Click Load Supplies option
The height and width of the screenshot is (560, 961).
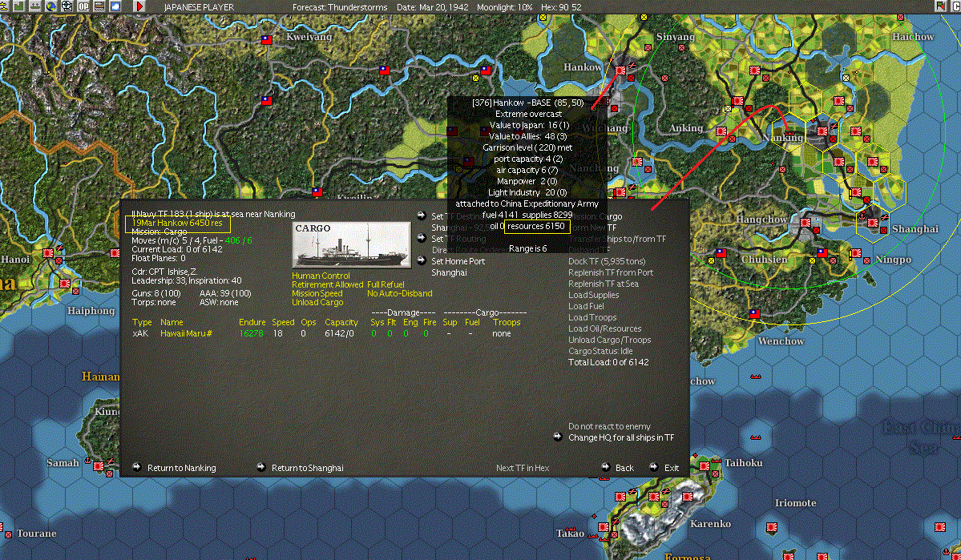[593, 295]
